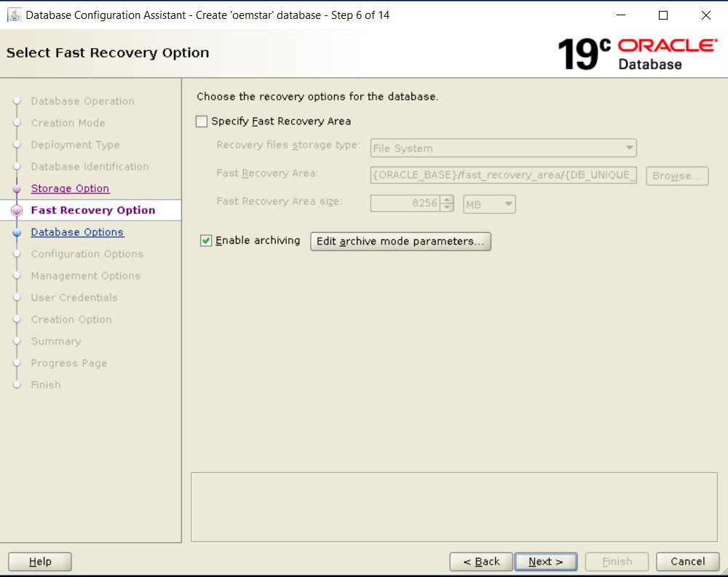The image size is (728, 577).
Task: Open the Recovery files storage type dropdown
Action: [503, 148]
